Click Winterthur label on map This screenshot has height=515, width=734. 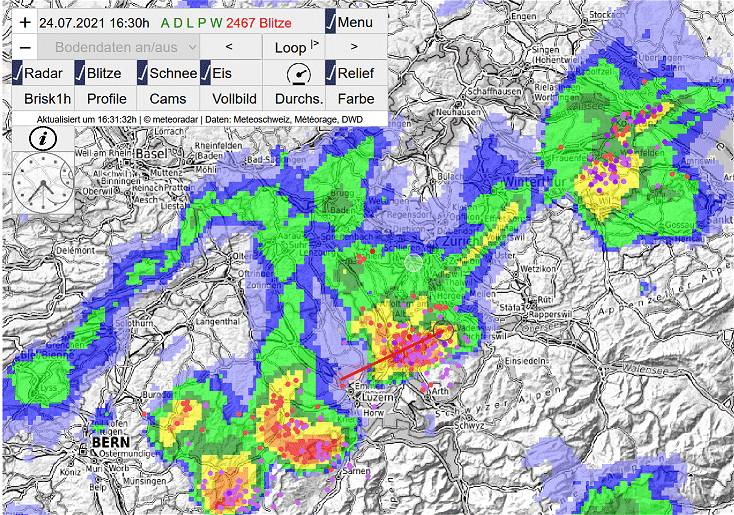(535, 181)
